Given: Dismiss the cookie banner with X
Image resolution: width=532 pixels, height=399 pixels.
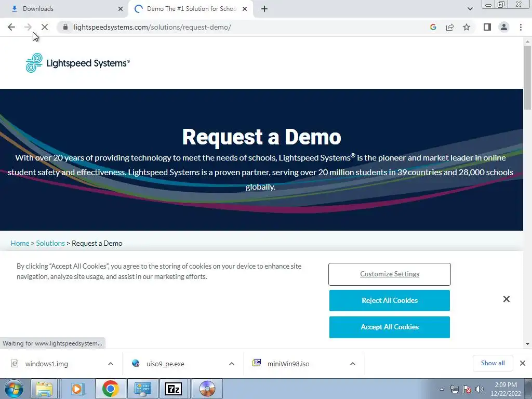Looking at the screenshot, I should (506, 299).
